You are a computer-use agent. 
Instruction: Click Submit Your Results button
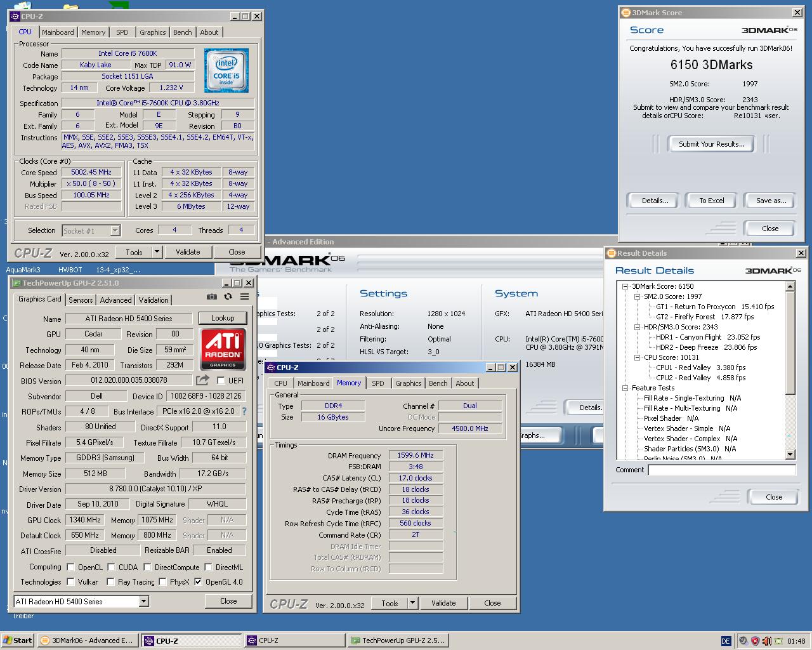click(x=711, y=144)
